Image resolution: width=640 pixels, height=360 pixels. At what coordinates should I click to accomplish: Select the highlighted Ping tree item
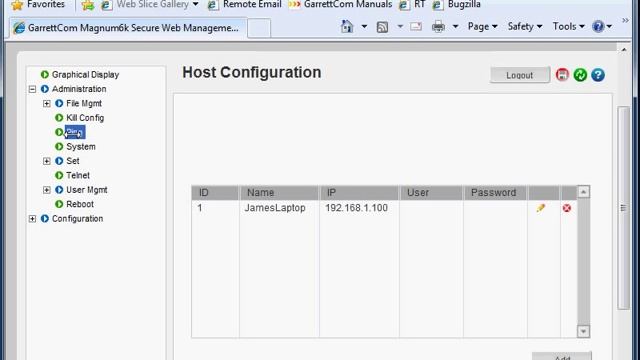click(75, 132)
